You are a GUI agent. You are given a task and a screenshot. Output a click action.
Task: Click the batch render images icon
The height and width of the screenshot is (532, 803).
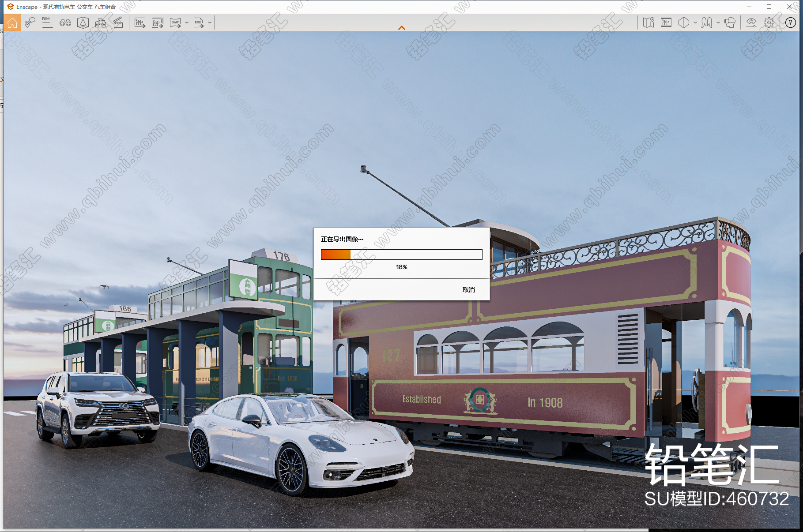pos(158,22)
